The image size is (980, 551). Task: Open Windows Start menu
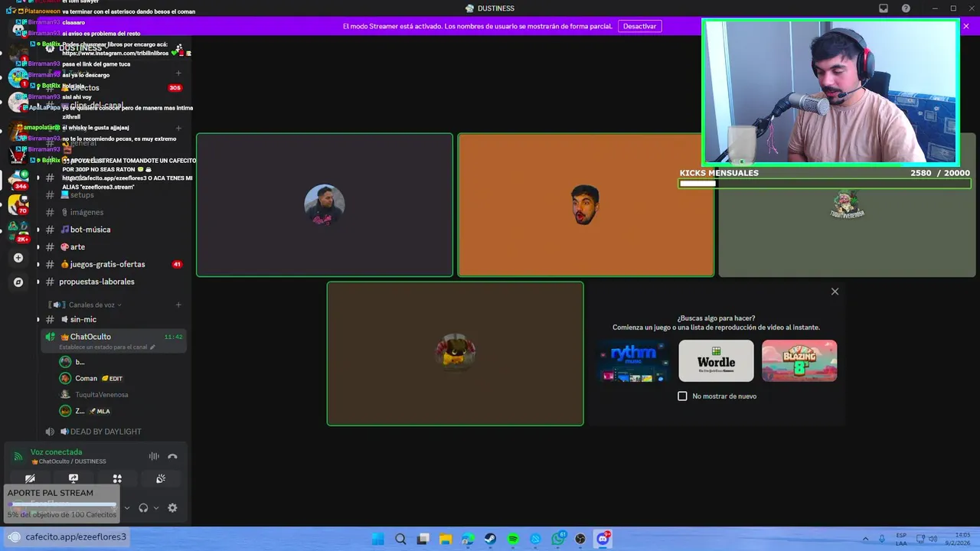point(377,539)
